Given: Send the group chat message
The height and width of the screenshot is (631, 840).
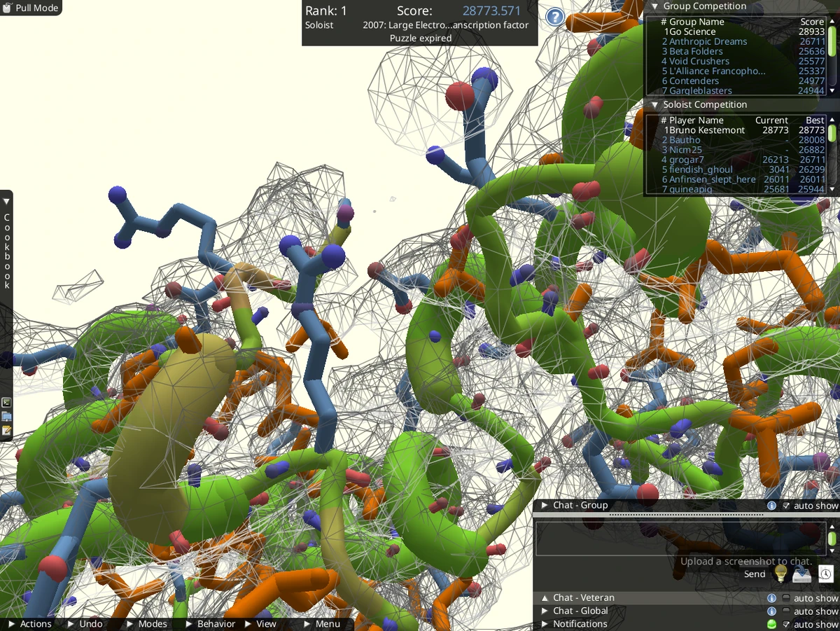Looking at the screenshot, I should pyautogui.click(x=755, y=574).
